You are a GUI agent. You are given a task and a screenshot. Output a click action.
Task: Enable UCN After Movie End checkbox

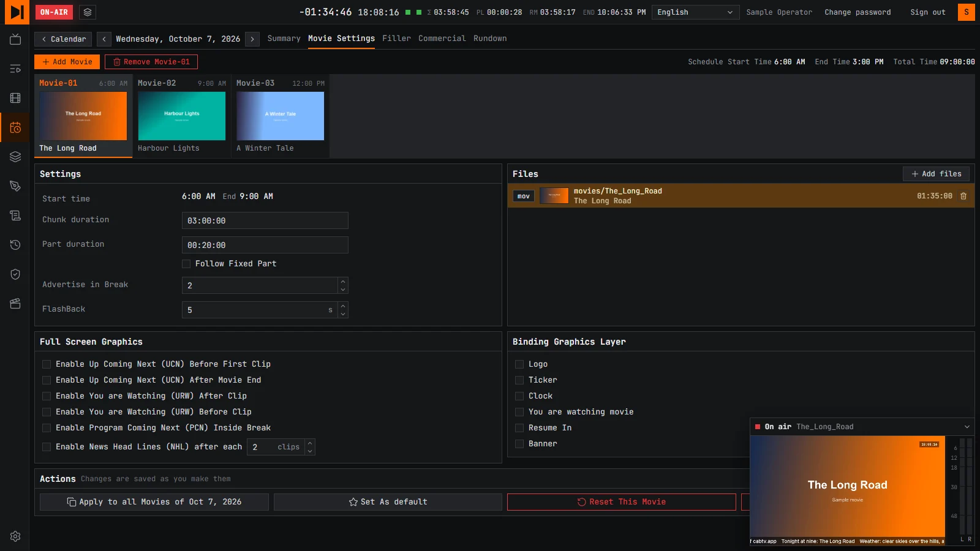click(x=47, y=380)
